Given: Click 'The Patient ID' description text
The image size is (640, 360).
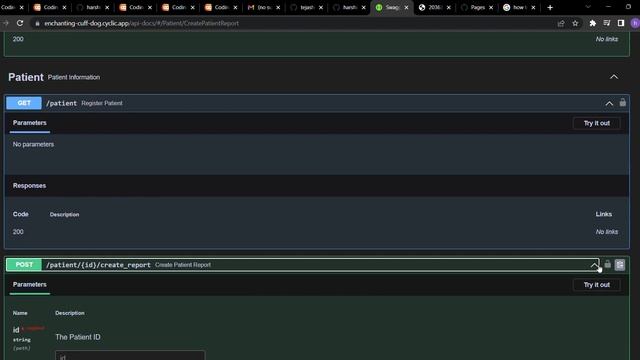Looking at the screenshot, I should 78,337.
